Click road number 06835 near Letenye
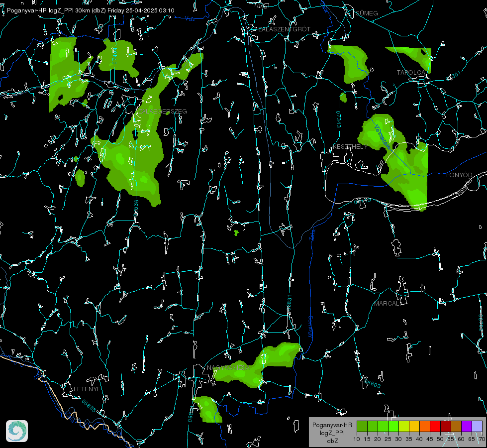This screenshot has height=448, width=487. (x=89, y=406)
